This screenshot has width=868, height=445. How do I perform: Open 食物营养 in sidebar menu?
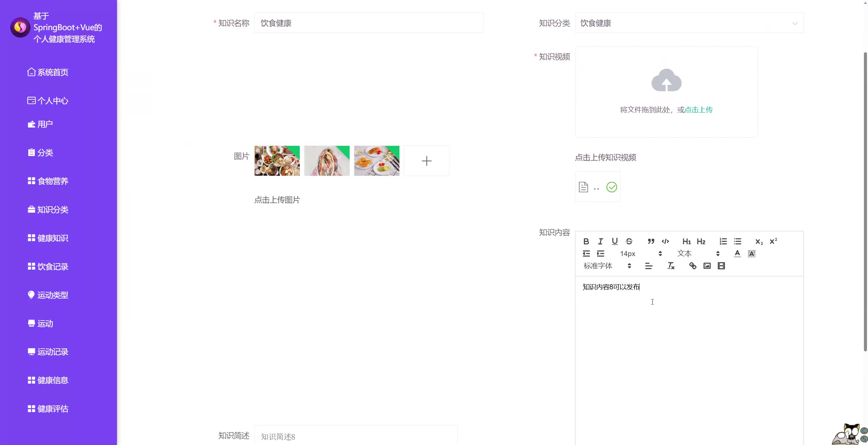point(53,181)
